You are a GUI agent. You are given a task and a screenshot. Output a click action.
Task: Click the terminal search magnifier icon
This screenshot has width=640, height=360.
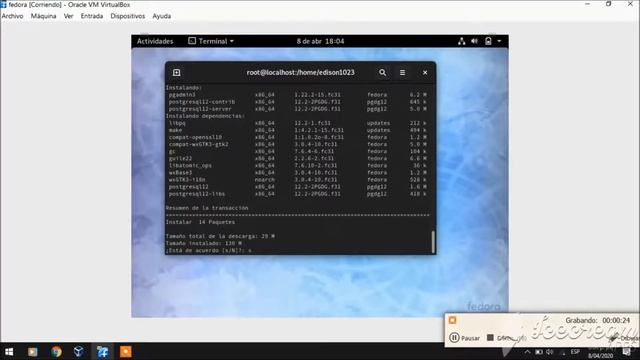pos(382,73)
